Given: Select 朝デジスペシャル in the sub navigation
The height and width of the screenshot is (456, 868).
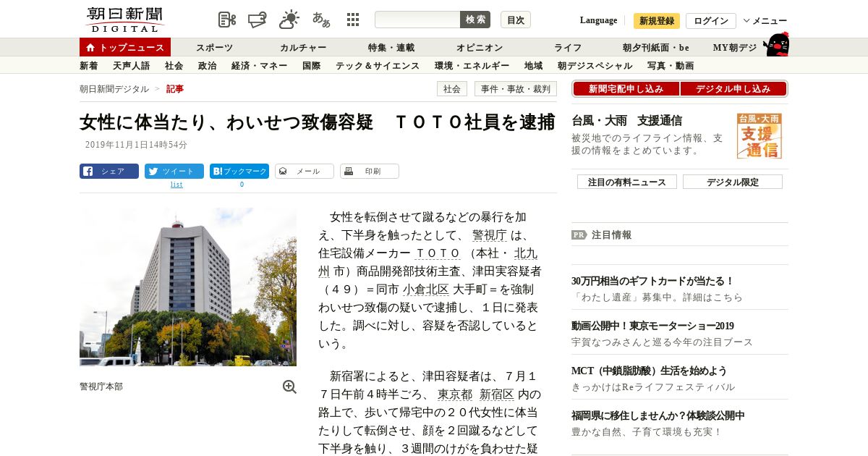Looking at the screenshot, I should [595, 66].
